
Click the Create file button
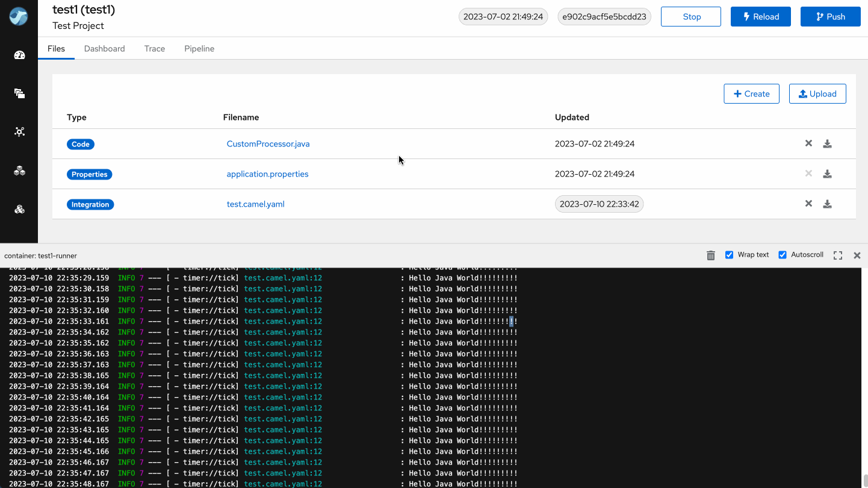tap(751, 94)
